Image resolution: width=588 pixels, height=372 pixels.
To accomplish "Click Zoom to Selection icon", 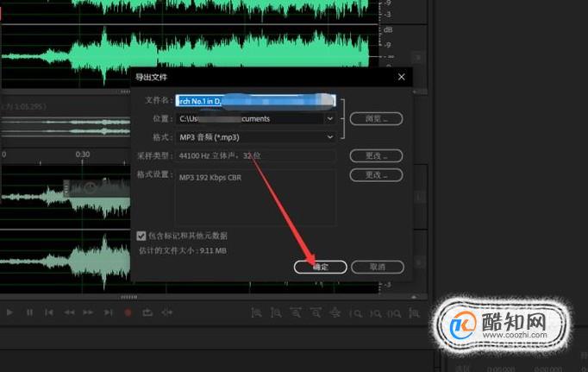I will click(395, 313).
